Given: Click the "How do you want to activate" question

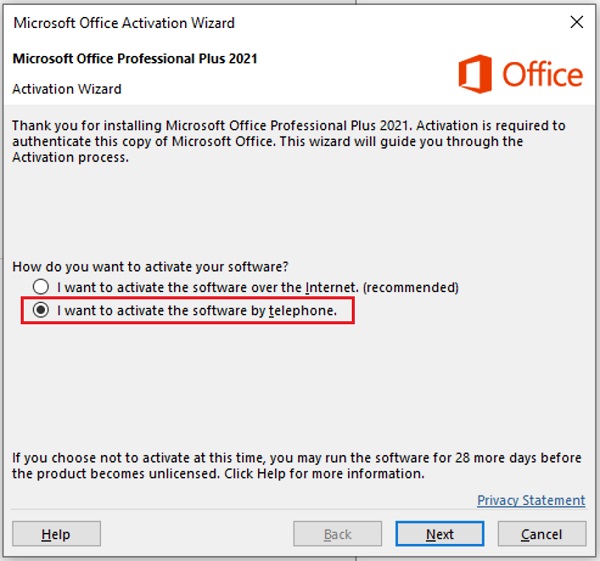Looking at the screenshot, I should pyautogui.click(x=150, y=267).
